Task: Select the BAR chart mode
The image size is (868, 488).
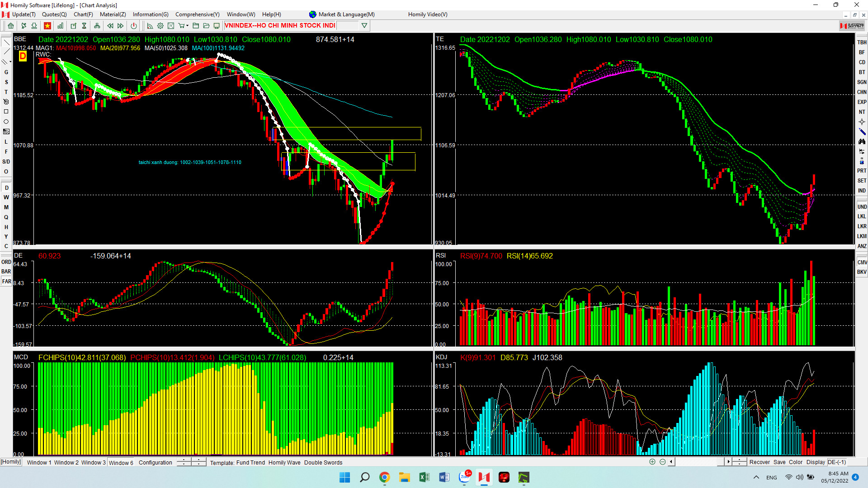Action: pyautogui.click(x=6, y=272)
